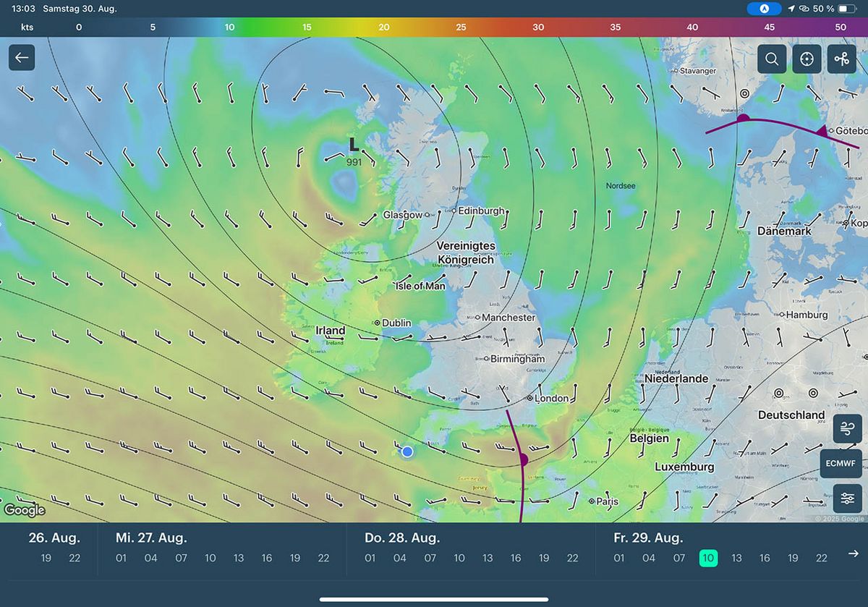Select 22 on Mi. 27. Aug.
This screenshot has width=868, height=607.
click(x=323, y=558)
